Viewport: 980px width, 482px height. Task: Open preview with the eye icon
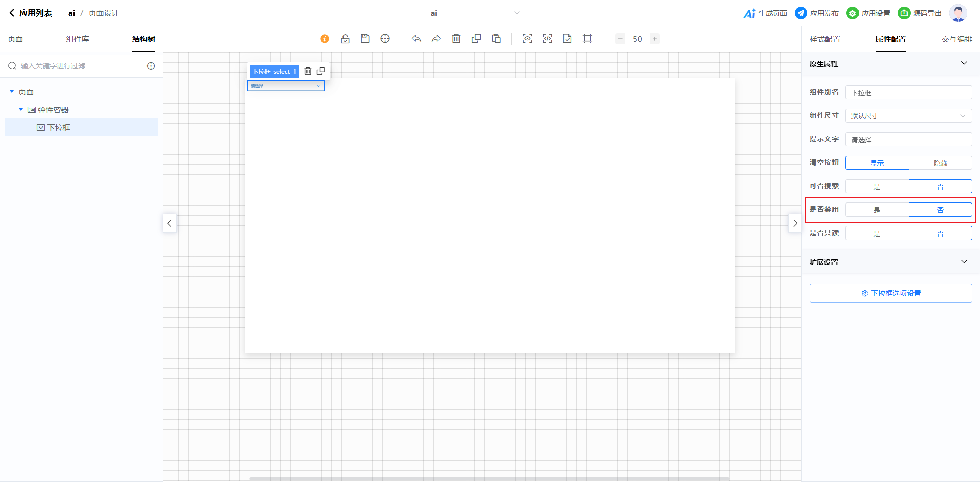[x=527, y=39]
